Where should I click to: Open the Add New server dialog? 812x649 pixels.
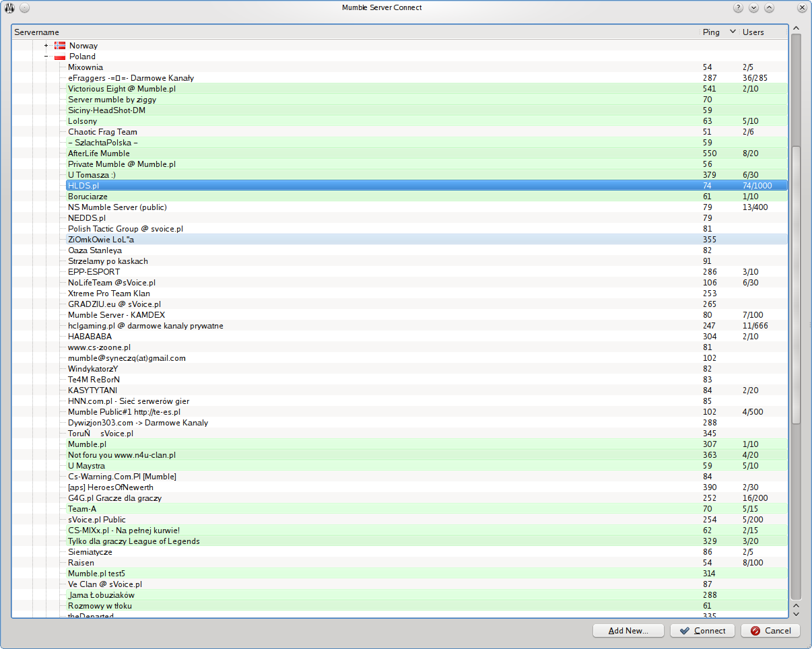tap(629, 631)
